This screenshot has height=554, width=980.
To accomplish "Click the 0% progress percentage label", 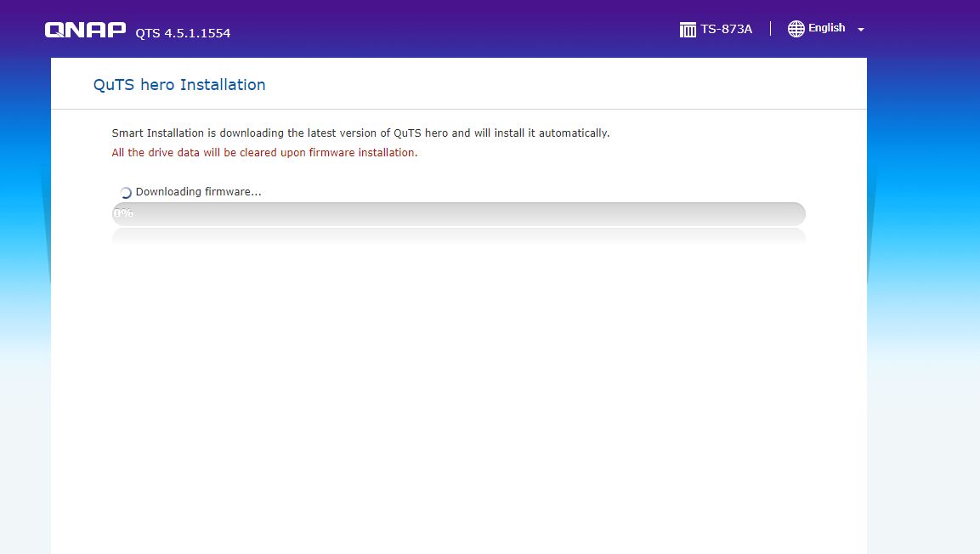I will [124, 213].
